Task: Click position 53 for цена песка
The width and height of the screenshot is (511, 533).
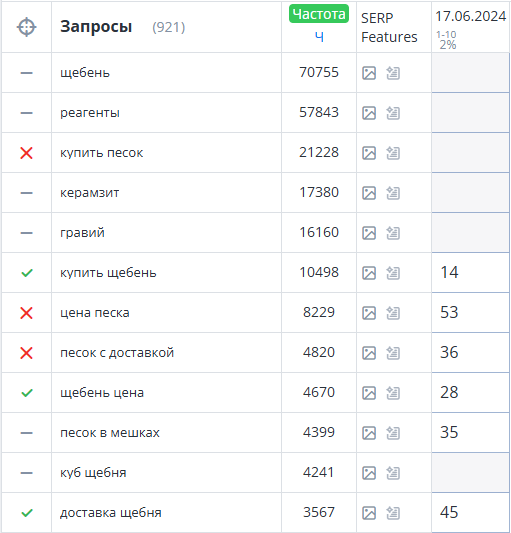Action: [x=449, y=312]
